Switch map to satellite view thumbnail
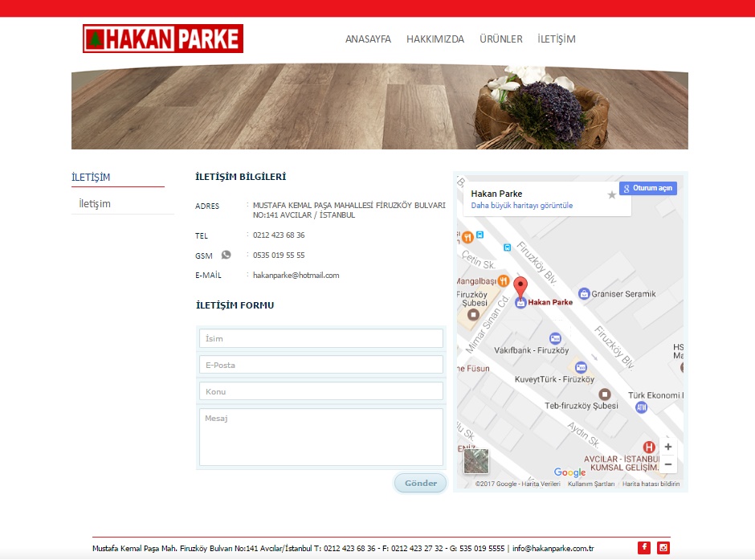Viewport: 755px width, 560px height. click(x=475, y=461)
